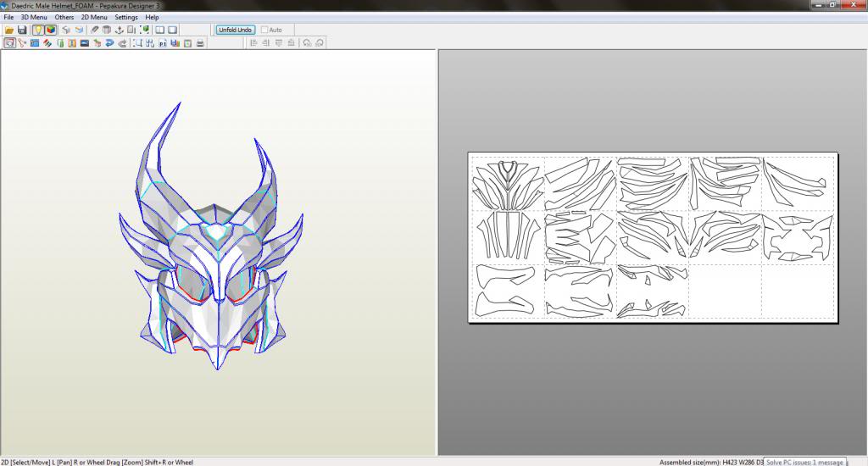This screenshot has height=466, width=868.
Task: Click the P1 page number icon
Action: coord(163,43)
